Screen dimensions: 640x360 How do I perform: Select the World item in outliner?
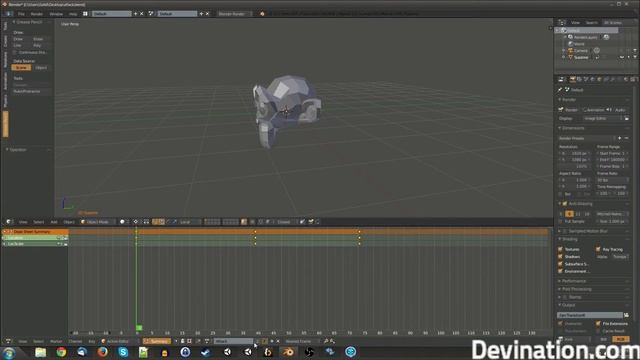coord(579,44)
